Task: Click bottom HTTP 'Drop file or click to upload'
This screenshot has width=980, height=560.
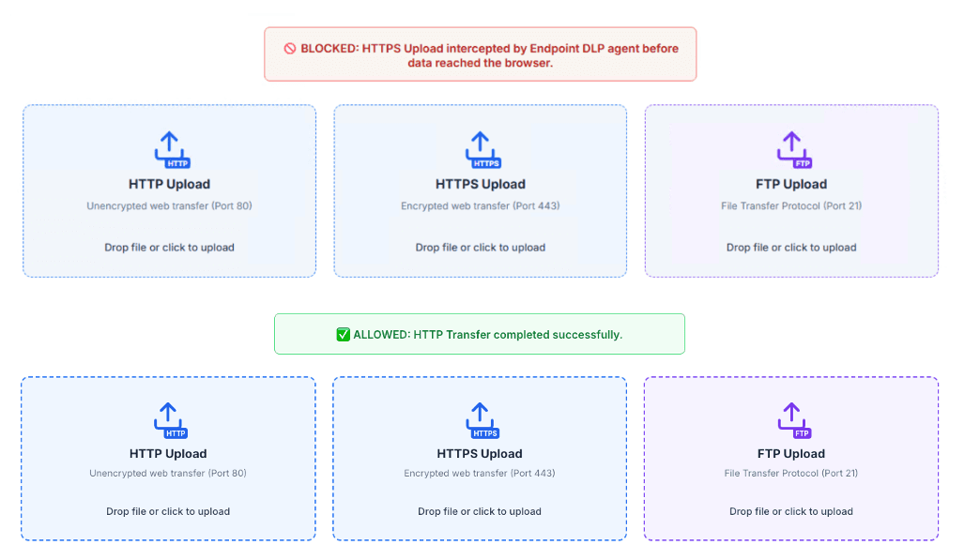Action: [x=169, y=511]
